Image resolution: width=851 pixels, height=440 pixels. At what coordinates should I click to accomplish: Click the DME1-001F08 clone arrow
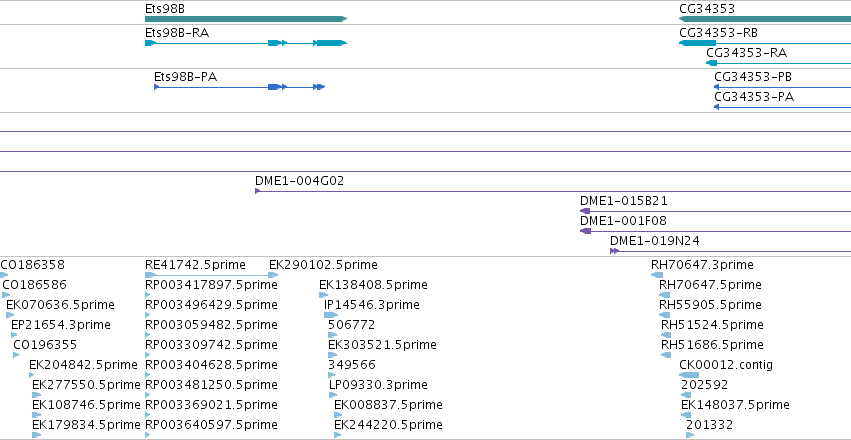(x=585, y=231)
